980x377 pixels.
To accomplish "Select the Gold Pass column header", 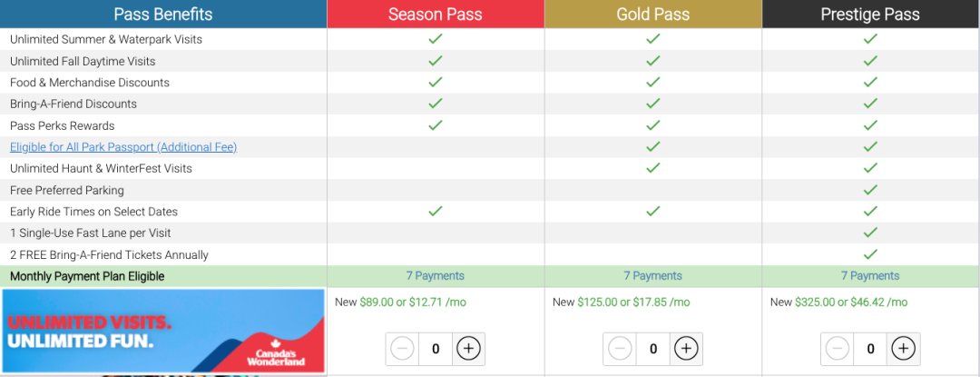I will pyautogui.click(x=653, y=14).
